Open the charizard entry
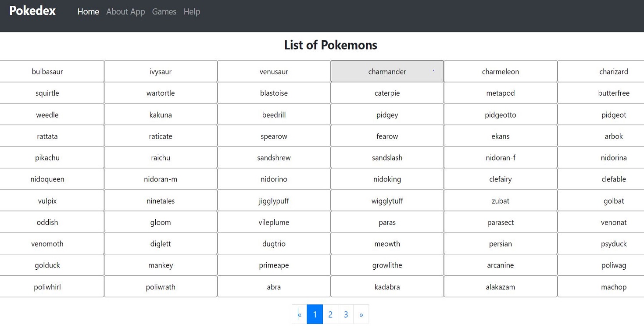This screenshot has height=332, width=644. [x=614, y=71]
